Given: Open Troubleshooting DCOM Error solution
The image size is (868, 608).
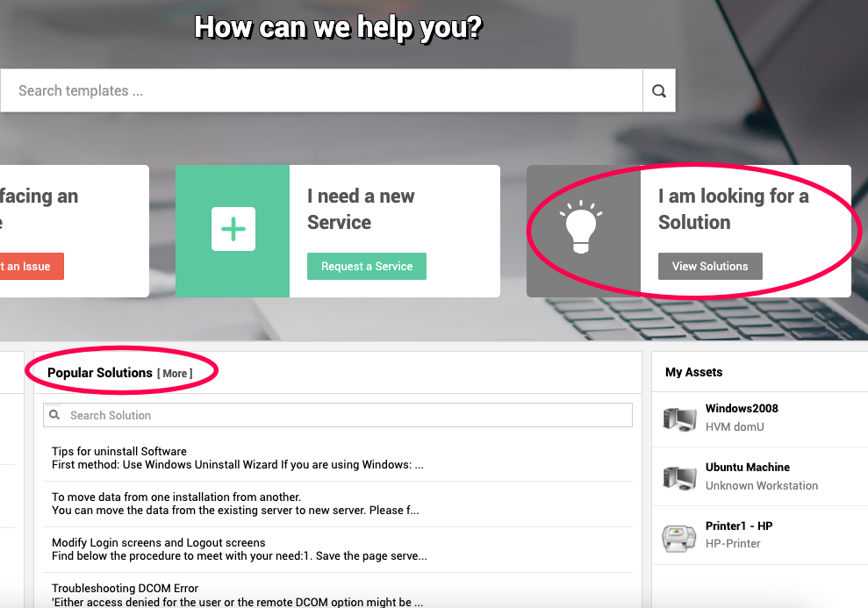Looking at the screenshot, I should [125, 588].
